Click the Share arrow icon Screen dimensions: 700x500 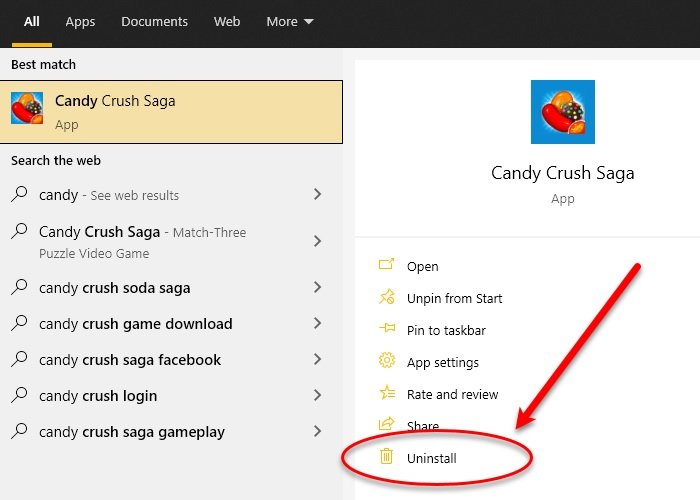click(387, 423)
